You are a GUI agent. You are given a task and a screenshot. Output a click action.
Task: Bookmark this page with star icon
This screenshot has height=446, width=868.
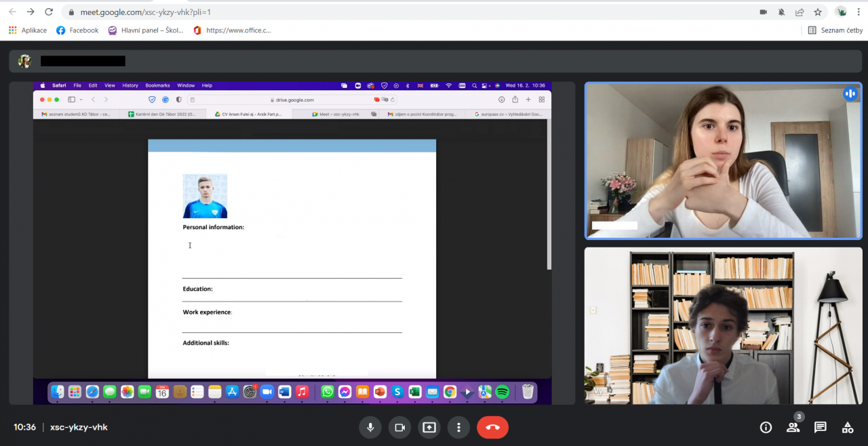[818, 12]
